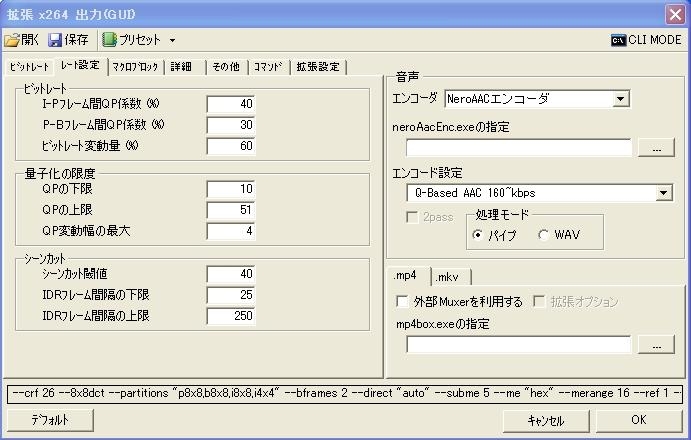Go to the その他 tab

point(227,67)
